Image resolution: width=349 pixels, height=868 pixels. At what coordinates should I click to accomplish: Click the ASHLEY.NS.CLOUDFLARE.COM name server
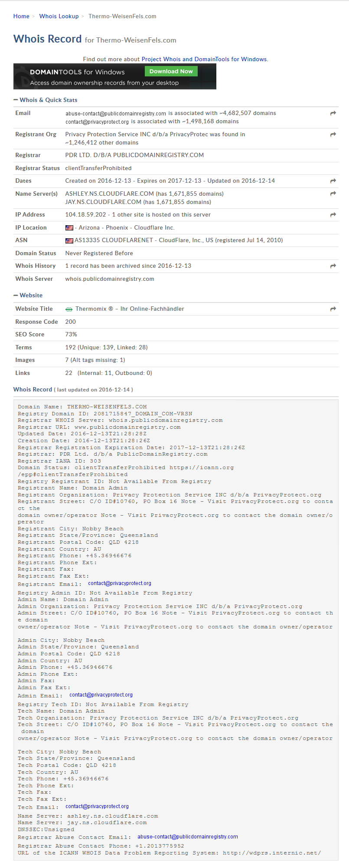[x=110, y=194]
